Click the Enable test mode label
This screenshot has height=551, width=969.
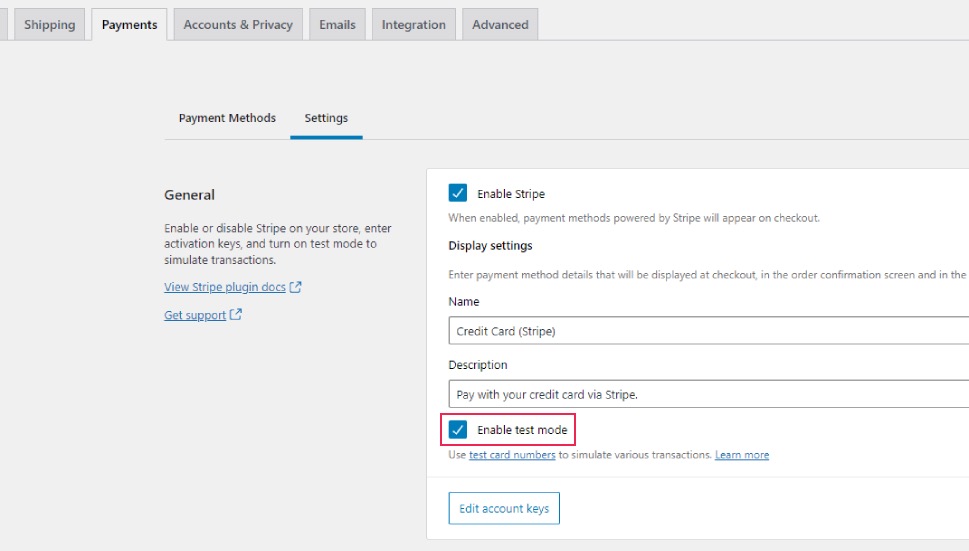522,430
